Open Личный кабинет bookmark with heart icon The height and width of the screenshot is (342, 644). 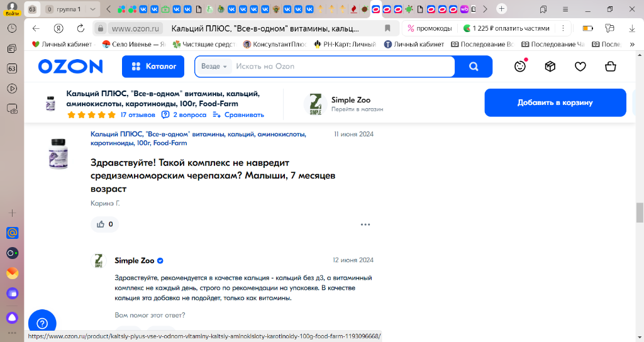tap(63, 45)
